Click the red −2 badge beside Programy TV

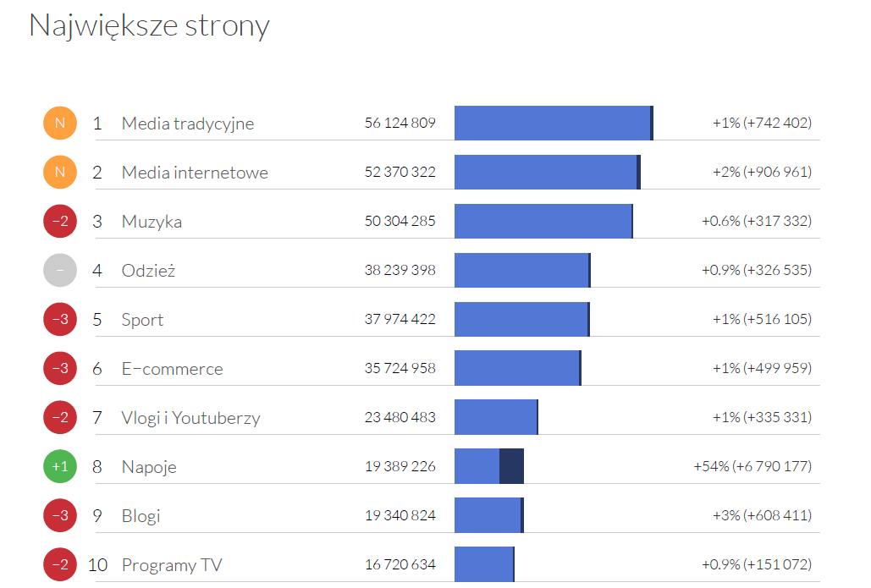tap(60, 565)
